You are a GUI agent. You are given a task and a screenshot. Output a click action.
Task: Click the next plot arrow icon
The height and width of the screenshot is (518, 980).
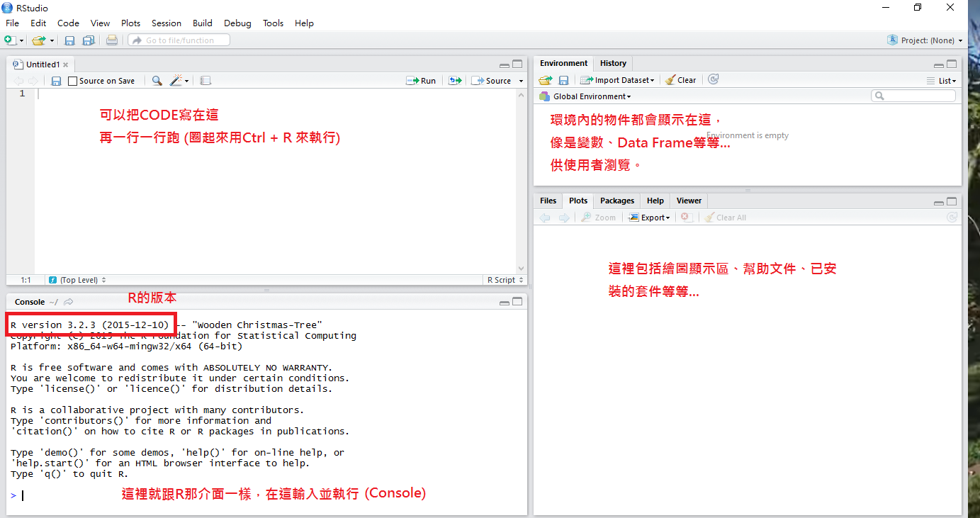point(564,218)
